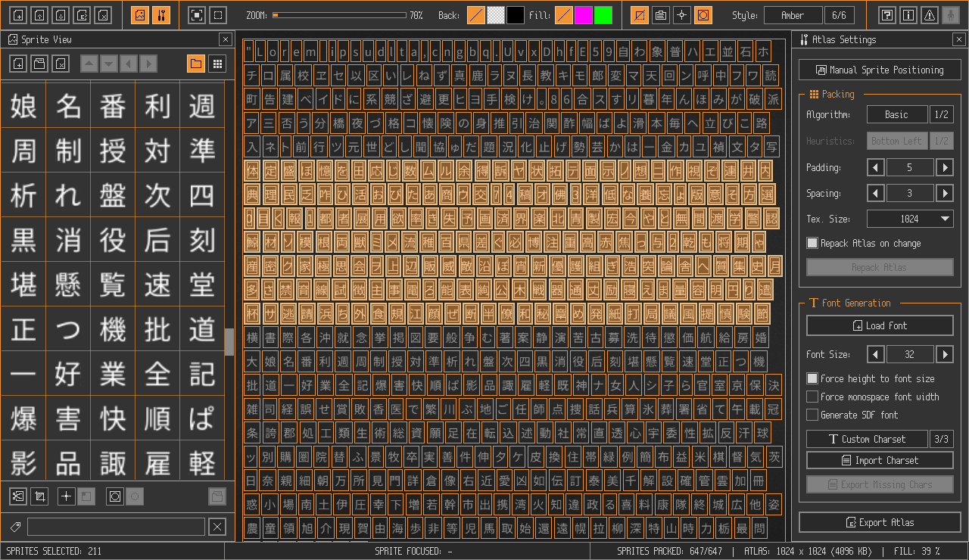
Task: Increase Padding with right arrow
Action: [x=944, y=167]
